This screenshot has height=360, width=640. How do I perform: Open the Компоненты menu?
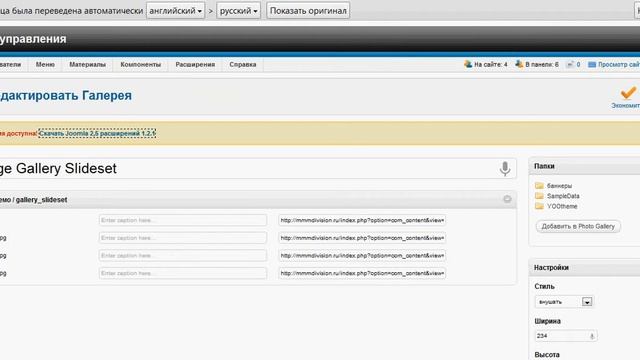[x=140, y=64]
